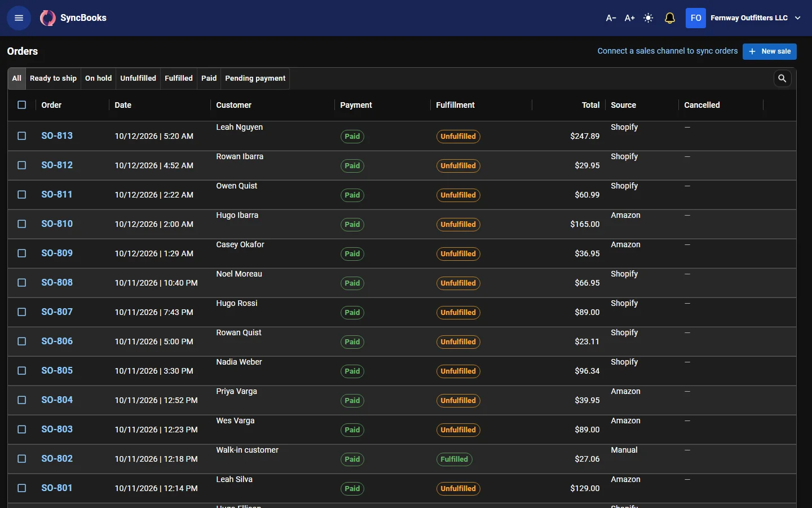812x508 pixels.
Task: Expand Fernway Outfitters LLC account dropdown
Action: coord(756,18)
